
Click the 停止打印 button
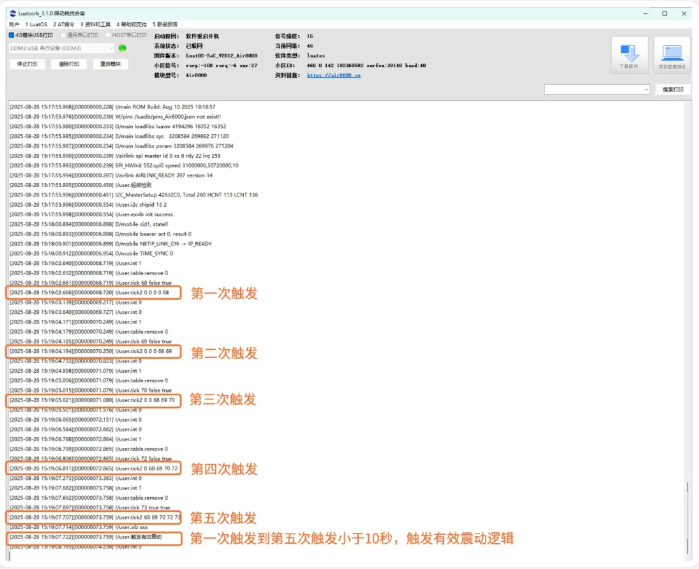[x=27, y=64]
